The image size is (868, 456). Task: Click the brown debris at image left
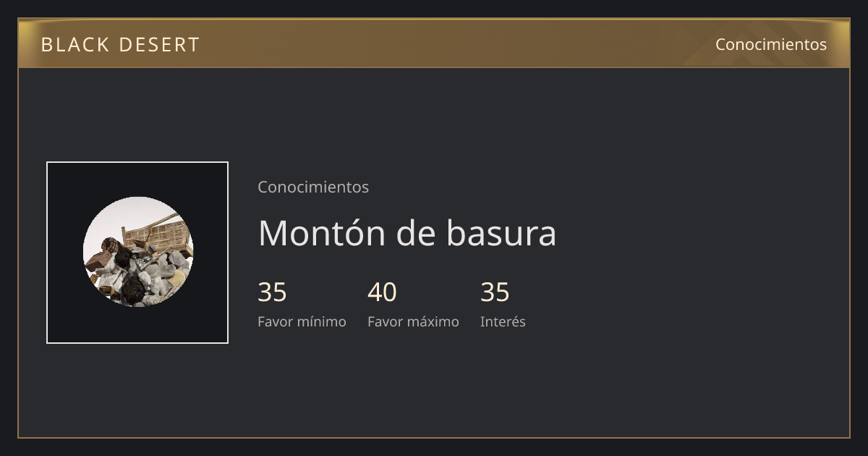tap(99, 262)
